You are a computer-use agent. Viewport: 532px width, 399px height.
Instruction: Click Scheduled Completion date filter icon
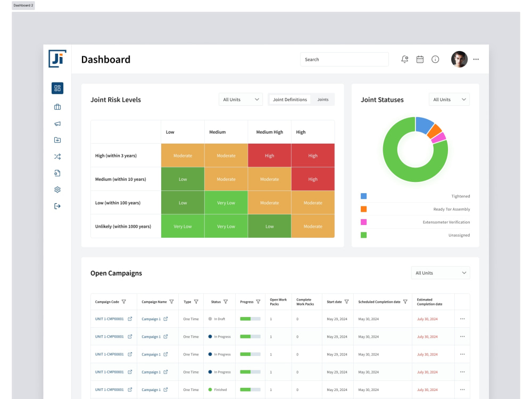pyautogui.click(x=405, y=302)
